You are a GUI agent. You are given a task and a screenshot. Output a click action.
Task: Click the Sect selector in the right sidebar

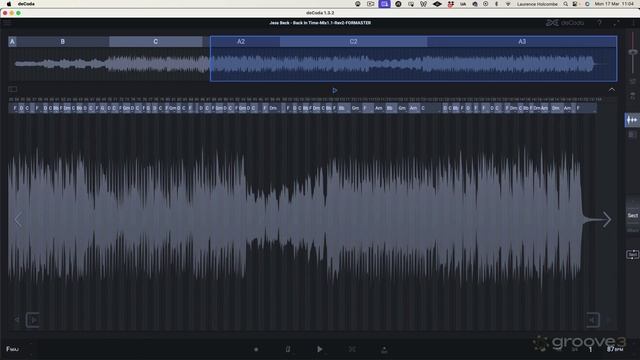633,216
